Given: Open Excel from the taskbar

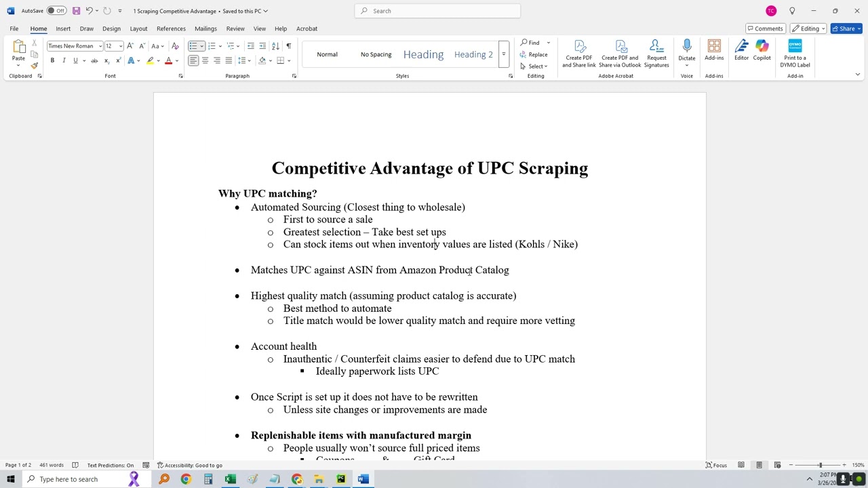Looking at the screenshot, I should pos(230,479).
